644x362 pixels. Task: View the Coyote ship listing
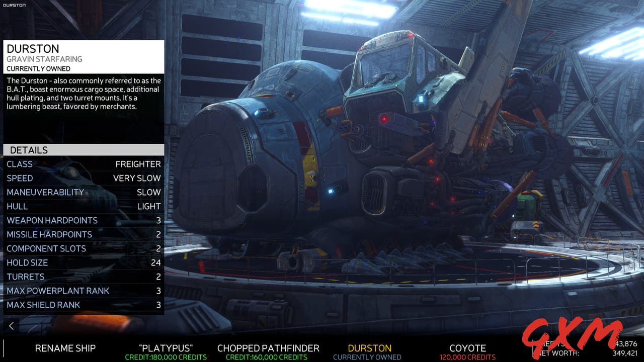pyautogui.click(x=467, y=348)
